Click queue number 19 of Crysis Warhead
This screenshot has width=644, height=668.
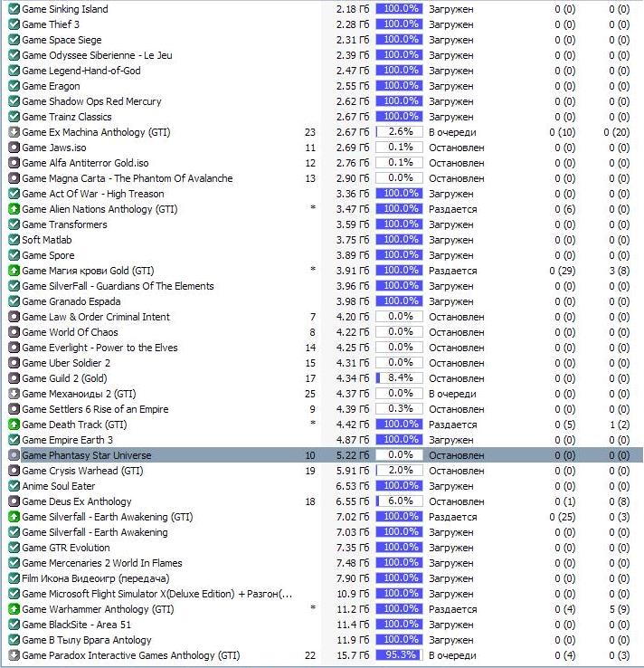point(310,471)
